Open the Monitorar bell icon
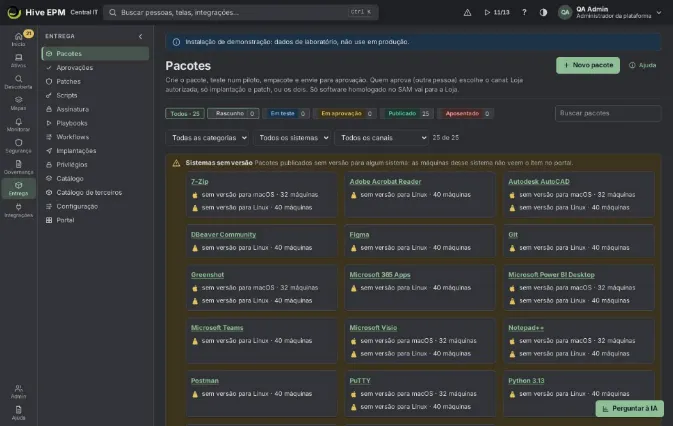The width and height of the screenshot is (673, 426). 18,124
